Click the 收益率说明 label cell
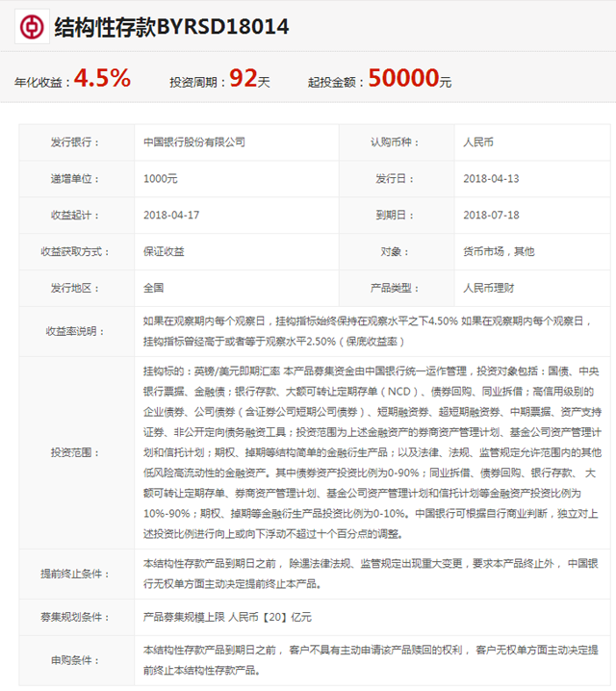The width and height of the screenshot is (616, 691). tap(77, 331)
